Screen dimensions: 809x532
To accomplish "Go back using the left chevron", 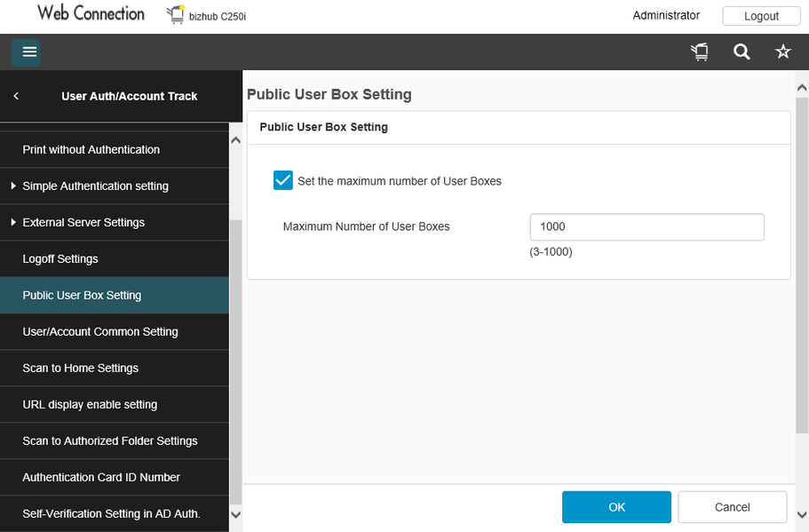I will click(16, 96).
